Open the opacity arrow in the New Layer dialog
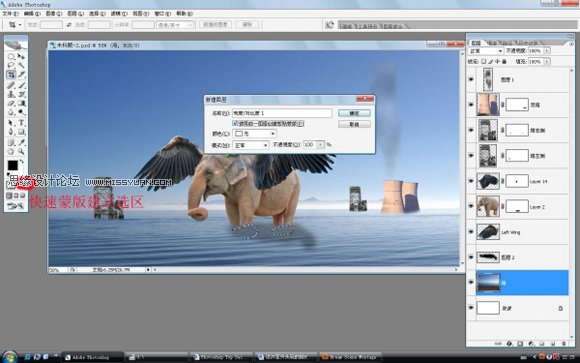This screenshot has width=580, height=363. pos(320,145)
